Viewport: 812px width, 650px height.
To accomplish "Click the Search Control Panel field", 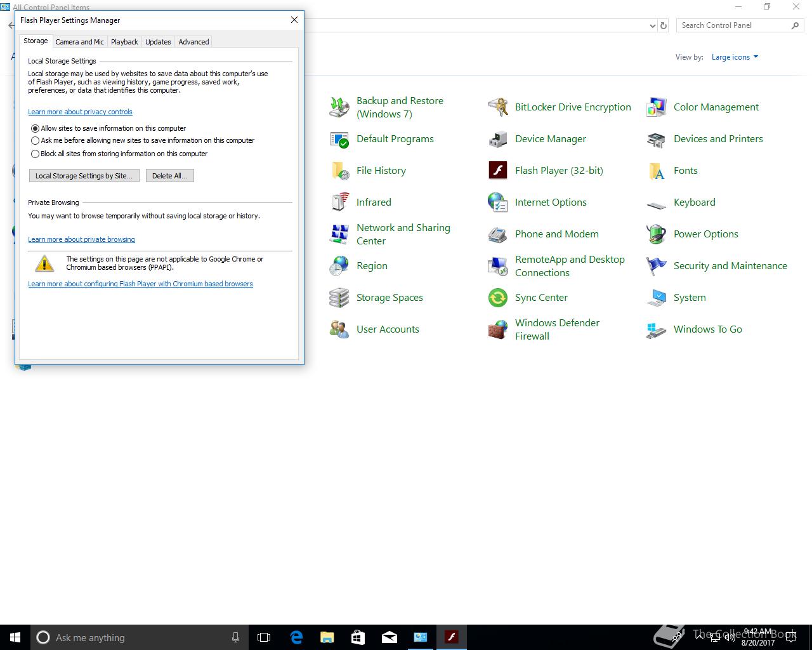I will click(x=732, y=25).
